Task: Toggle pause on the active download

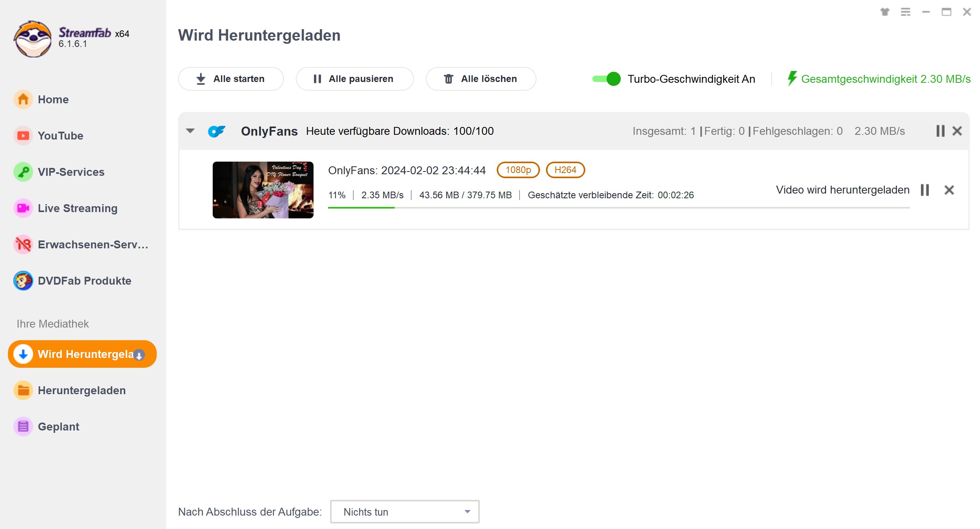Action: tap(925, 190)
